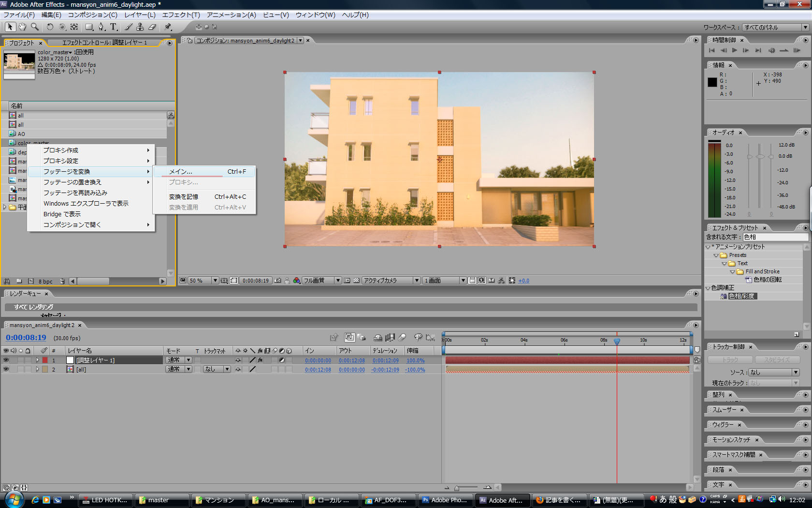
Task: Select the Clone Stamp tool
Action: point(140,27)
